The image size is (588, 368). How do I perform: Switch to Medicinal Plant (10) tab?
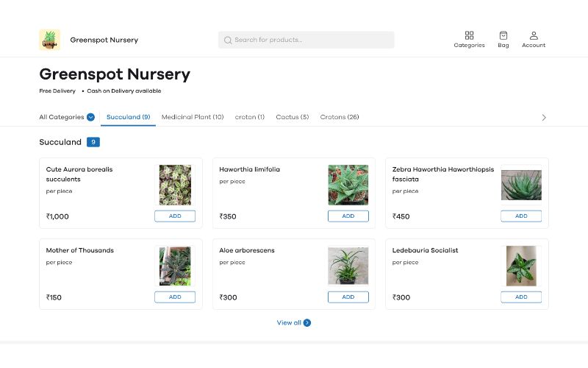pos(193,117)
